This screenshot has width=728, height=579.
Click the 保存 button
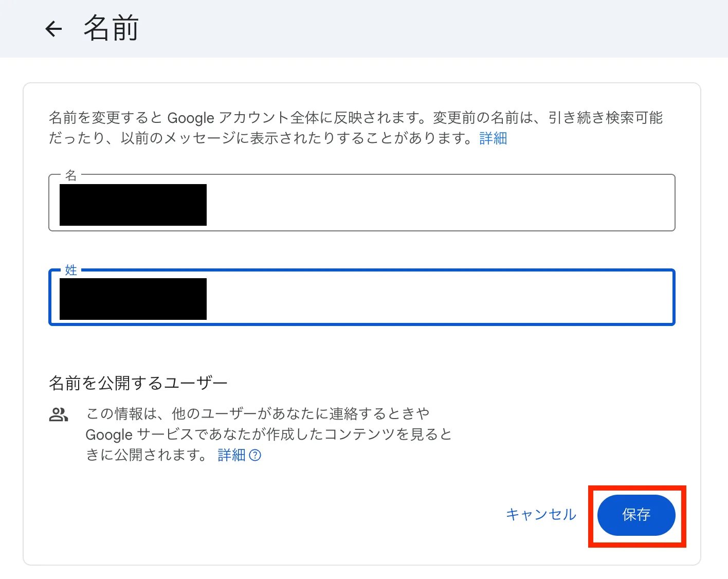[x=636, y=515]
